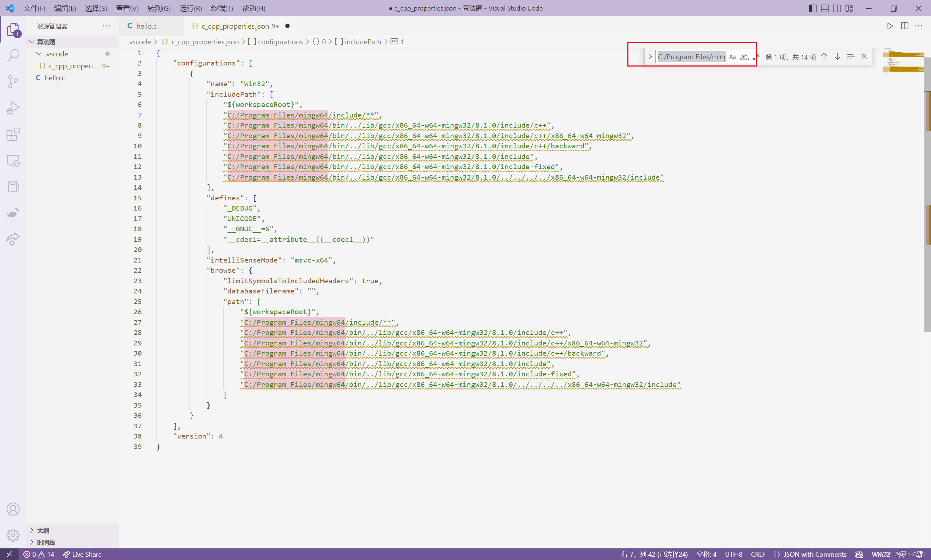This screenshot has width=931, height=560.
Task: Toggle primary side bar visibility
Action: point(812,8)
